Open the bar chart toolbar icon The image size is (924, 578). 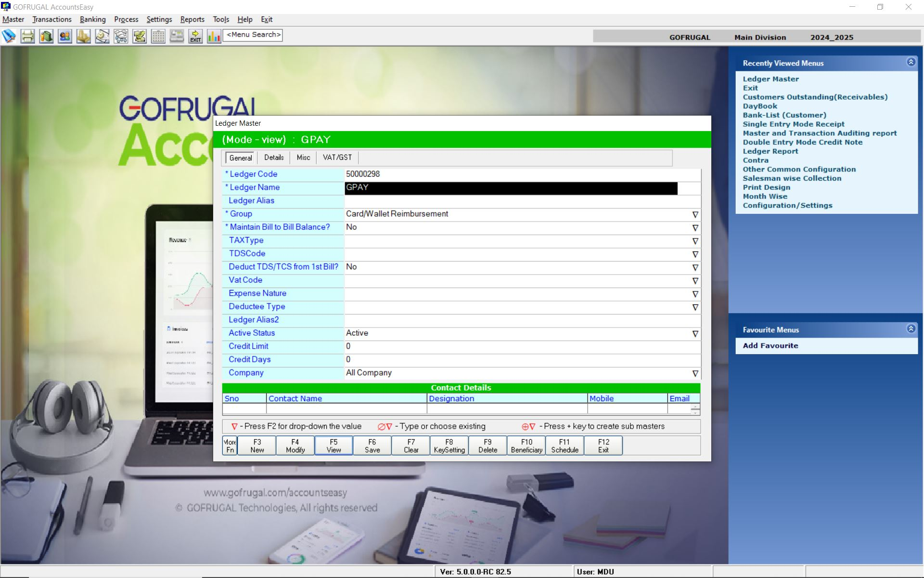click(x=214, y=36)
